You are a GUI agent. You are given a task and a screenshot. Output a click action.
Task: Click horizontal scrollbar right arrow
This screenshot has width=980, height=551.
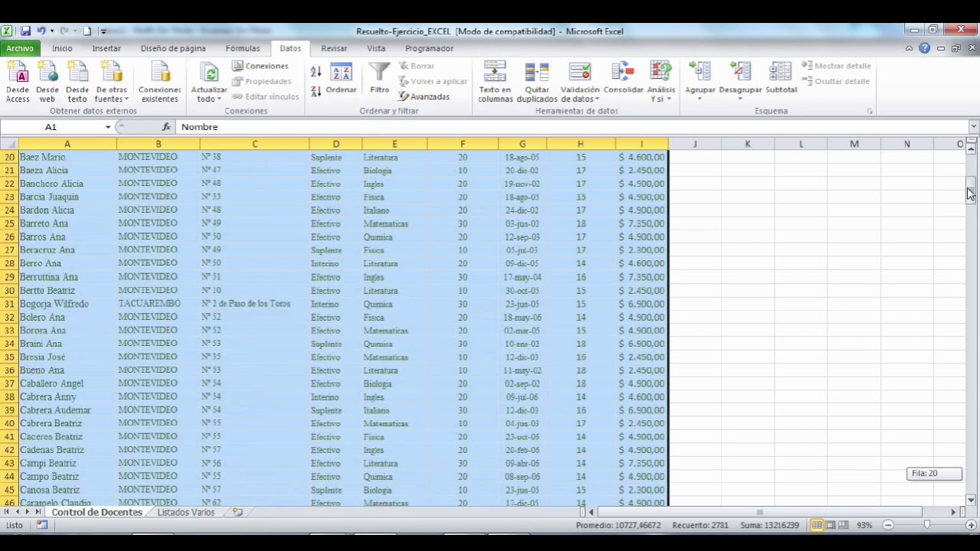954,513
